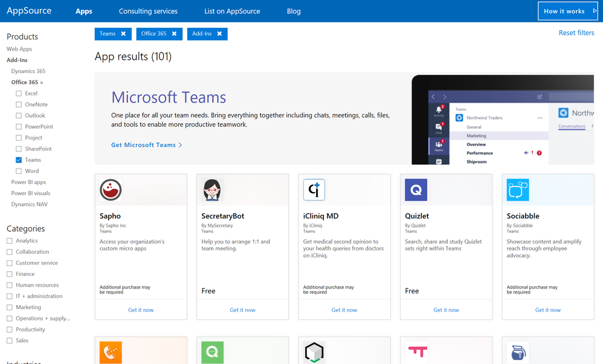Click Reset filters link
The image size is (603, 364).
click(576, 33)
